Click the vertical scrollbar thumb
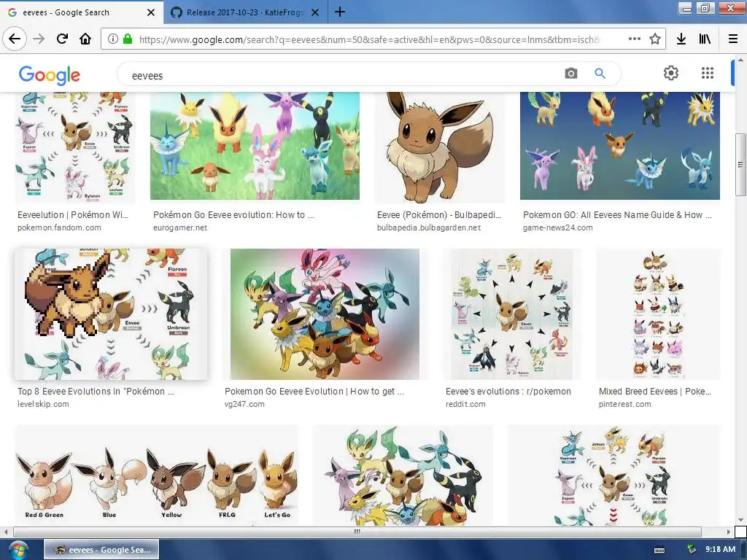 (740, 164)
